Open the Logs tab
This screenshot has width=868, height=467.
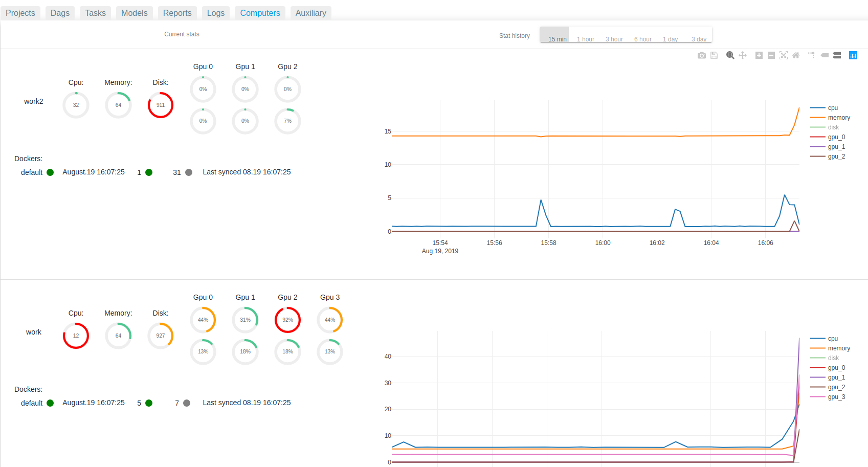[216, 13]
